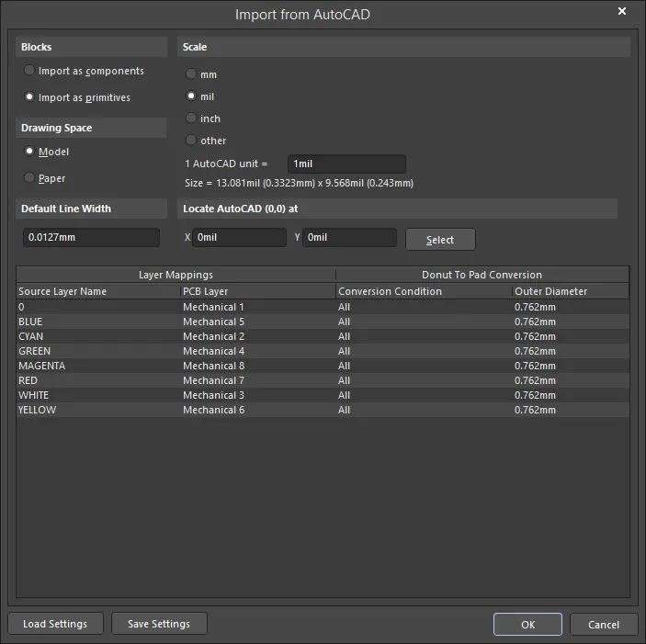646x644 pixels.
Task: Open PCB layer cell Mechanical 5
Action: coord(258,322)
